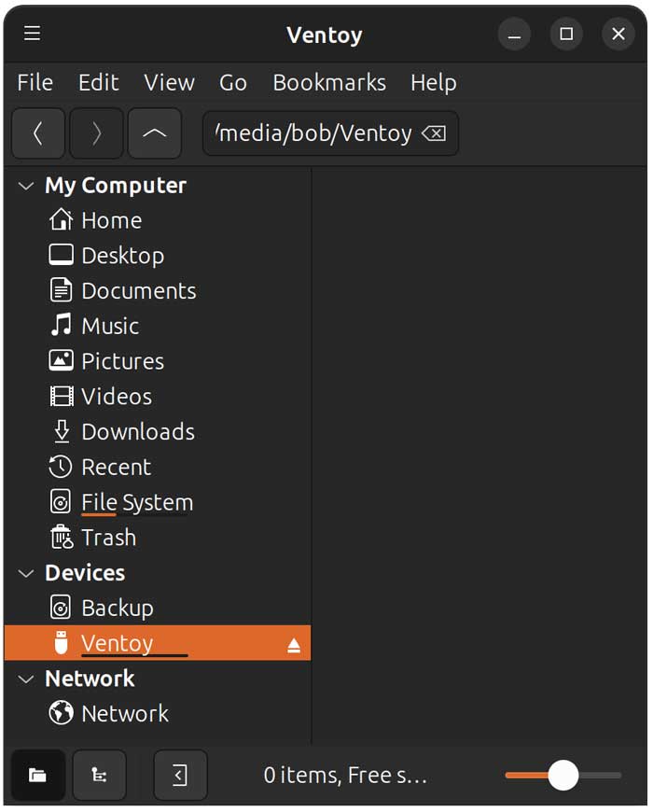Click the Trash icon
This screenshot has height=812, width=653.
tap(62, 538)
